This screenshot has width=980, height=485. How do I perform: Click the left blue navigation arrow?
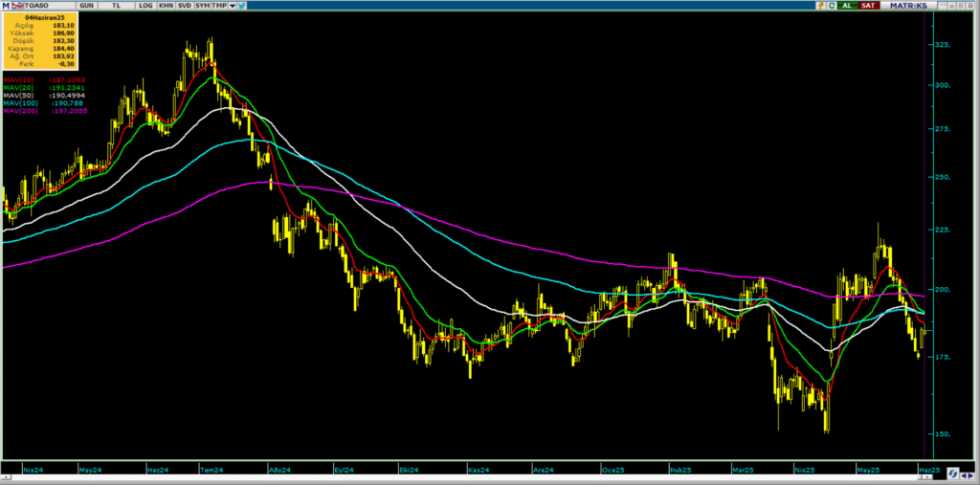pyautogui.click(x=965, y=475)
